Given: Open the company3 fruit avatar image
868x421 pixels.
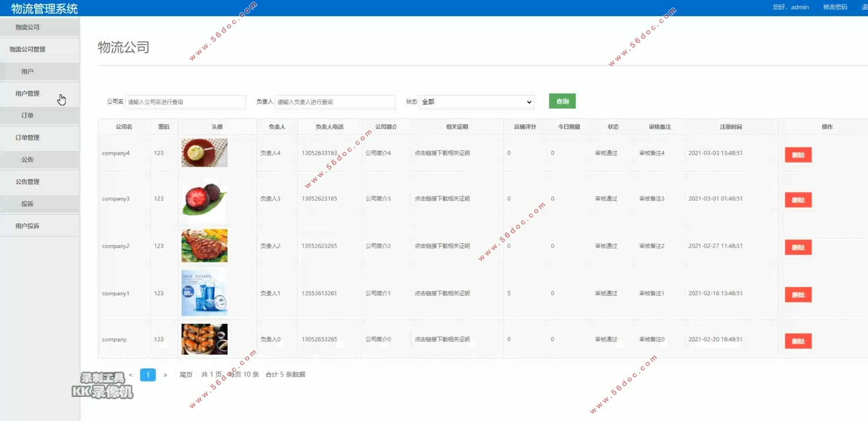Looking at the screenshot, I should coord(204,199).
